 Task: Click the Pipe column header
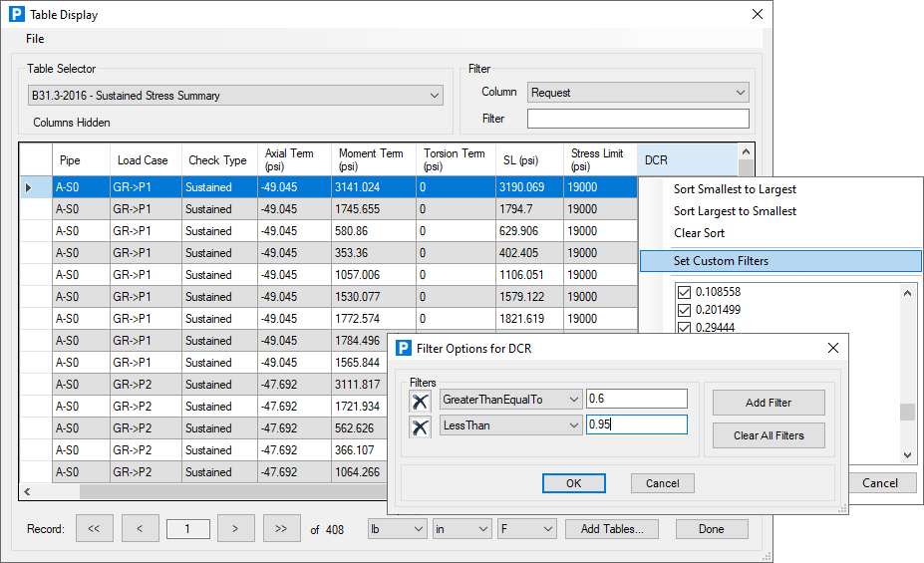82,159
